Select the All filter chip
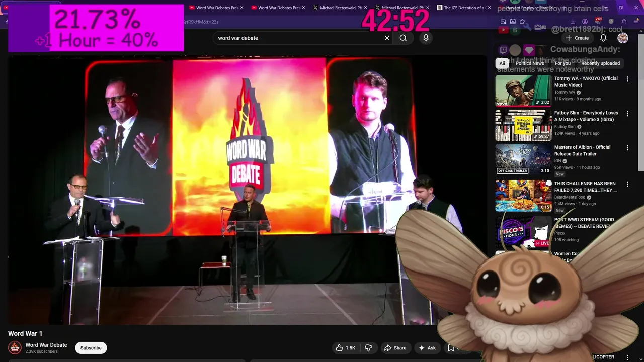Image resolution: width=644 pixels, height=362 pixels. pos(502,63)
